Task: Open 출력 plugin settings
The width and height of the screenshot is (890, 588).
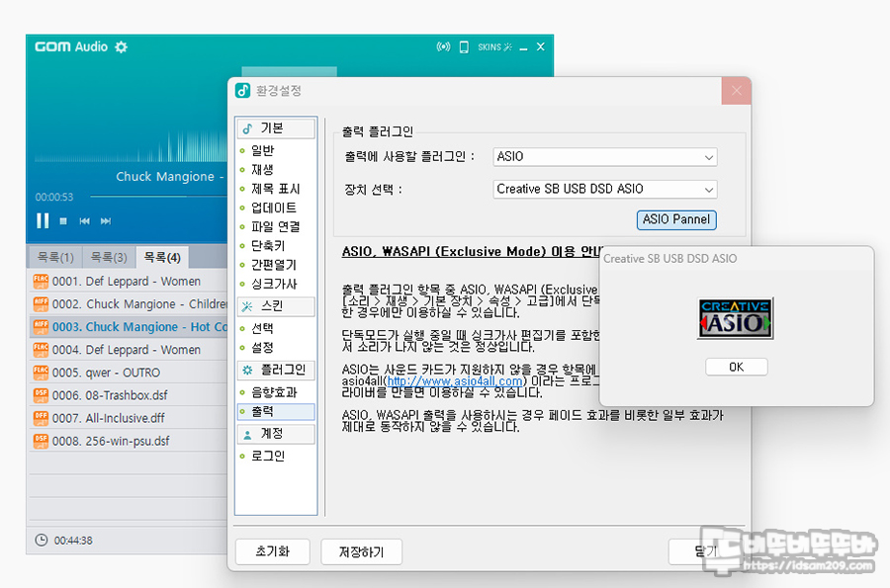Action: pos(276,412)
